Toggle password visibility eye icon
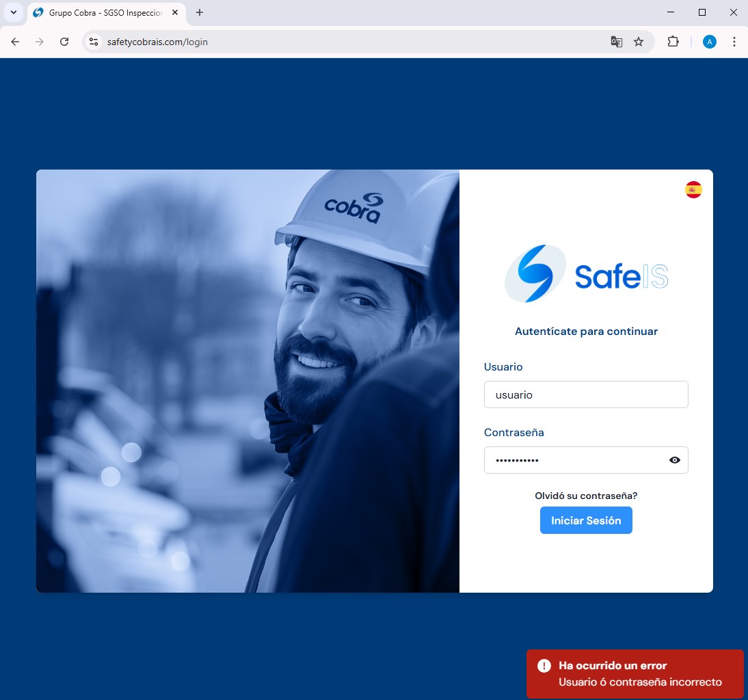Screen dimensions: 748x700 coord(675,460)
